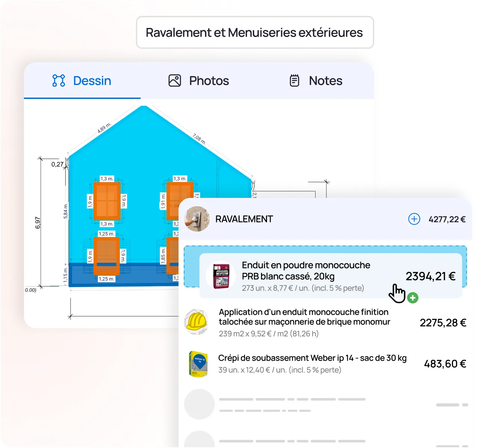Click the Weber ip 14 bag image

tap(198, 364)
